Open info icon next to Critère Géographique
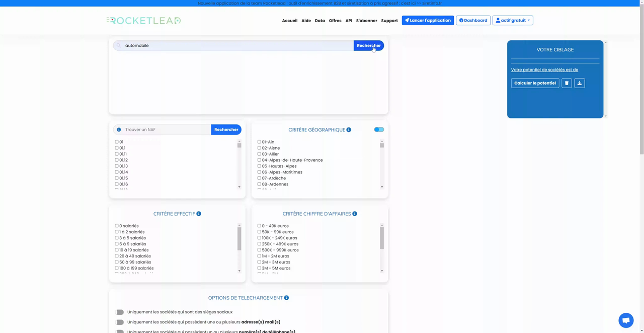The height and width of the screenshot is (333, 644). coord(349,129)
